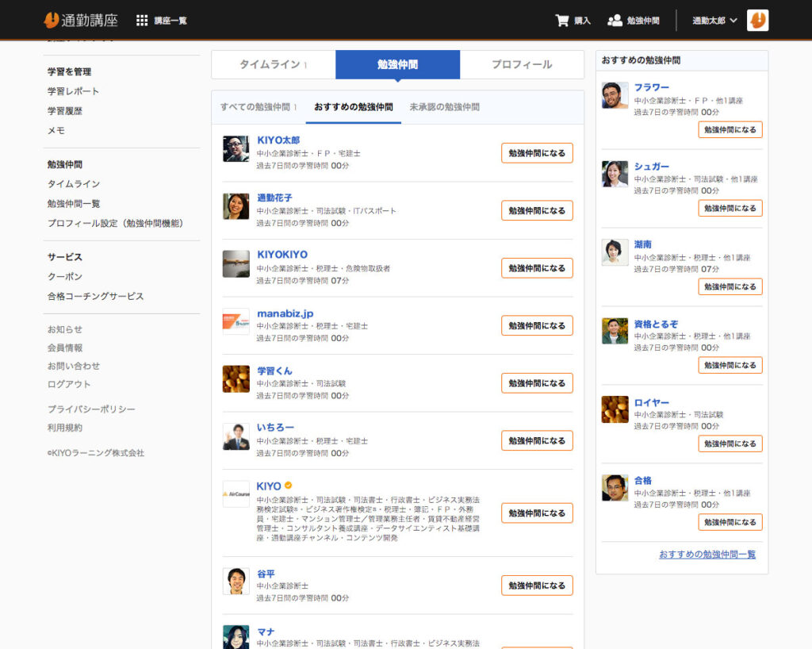Switch to the タイムライン tab
812x649 pixels.
click(273, 65)
